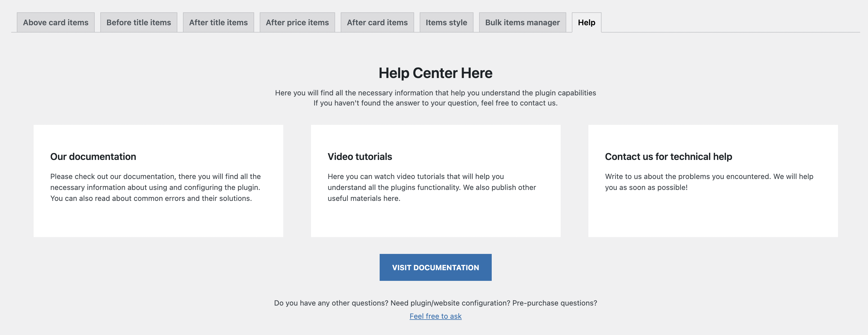Click the help center intro paragraph
Image resolution: width=868 pixels, height=335 pixels.
[435, 93]
